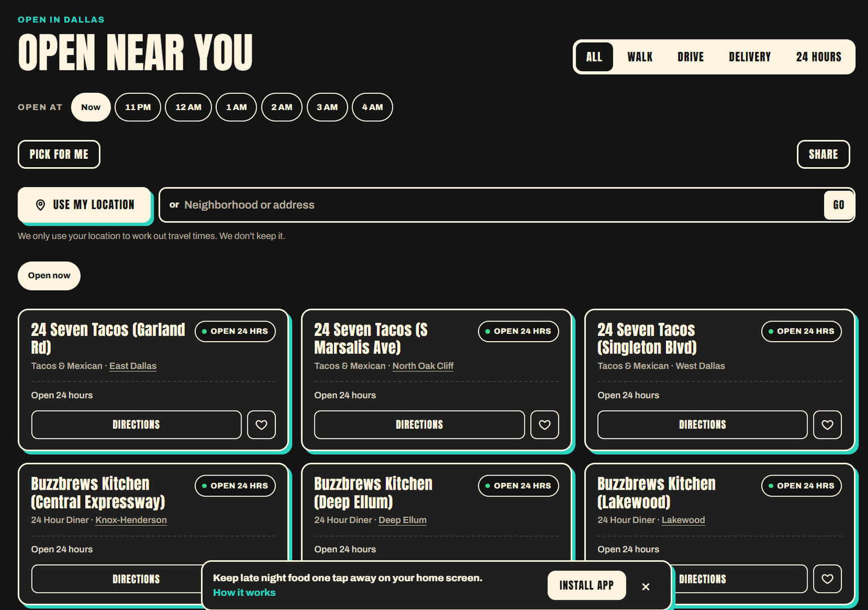Save Singleton Blvd tacos with heart icon
The image size is (868, 610).
pyautogui.click(x=827, y=425)
